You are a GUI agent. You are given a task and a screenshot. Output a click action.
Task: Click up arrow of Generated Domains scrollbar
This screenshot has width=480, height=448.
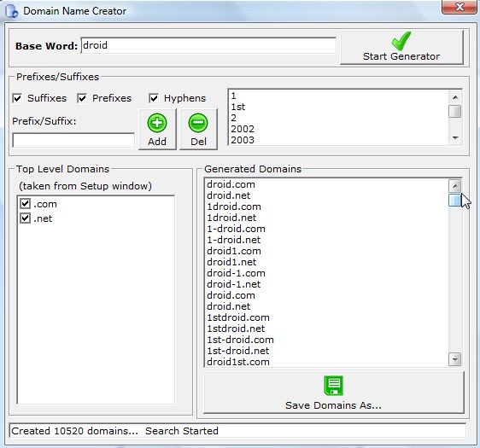point(455,186)
